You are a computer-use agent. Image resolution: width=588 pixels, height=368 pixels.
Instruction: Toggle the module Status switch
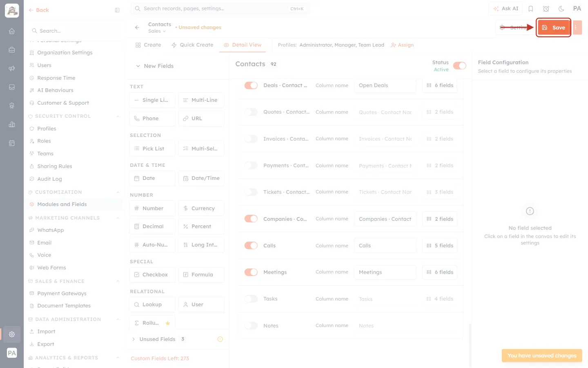(x=459, y=66)
